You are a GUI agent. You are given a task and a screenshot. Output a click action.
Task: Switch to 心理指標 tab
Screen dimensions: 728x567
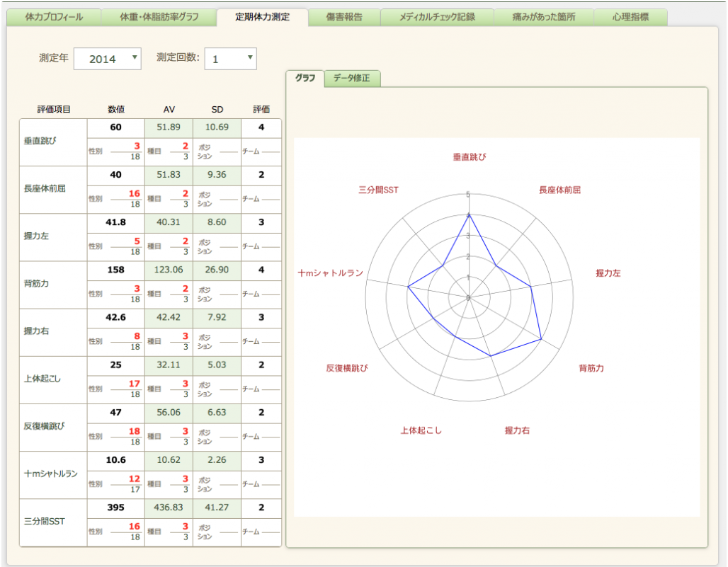630,17
